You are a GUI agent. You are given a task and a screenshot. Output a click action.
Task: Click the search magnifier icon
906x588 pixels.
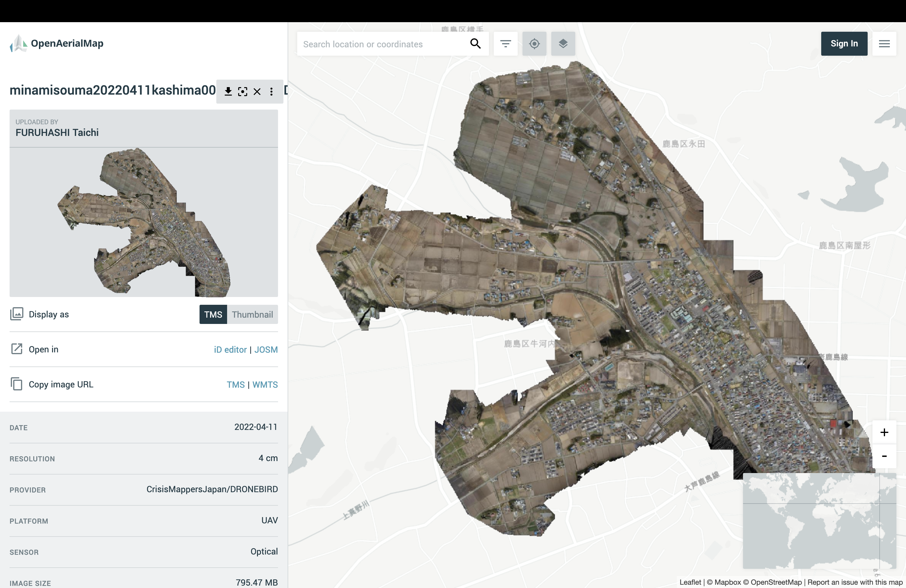(475, 44)
